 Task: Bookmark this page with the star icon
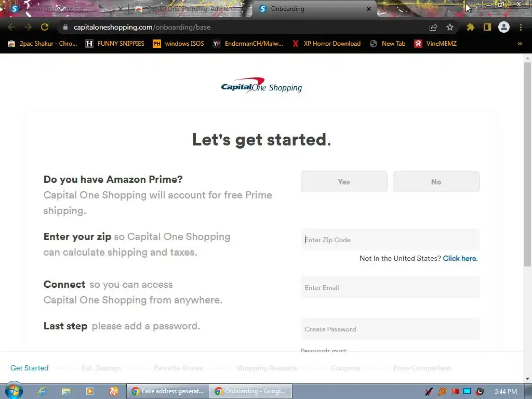coord(450,27)
